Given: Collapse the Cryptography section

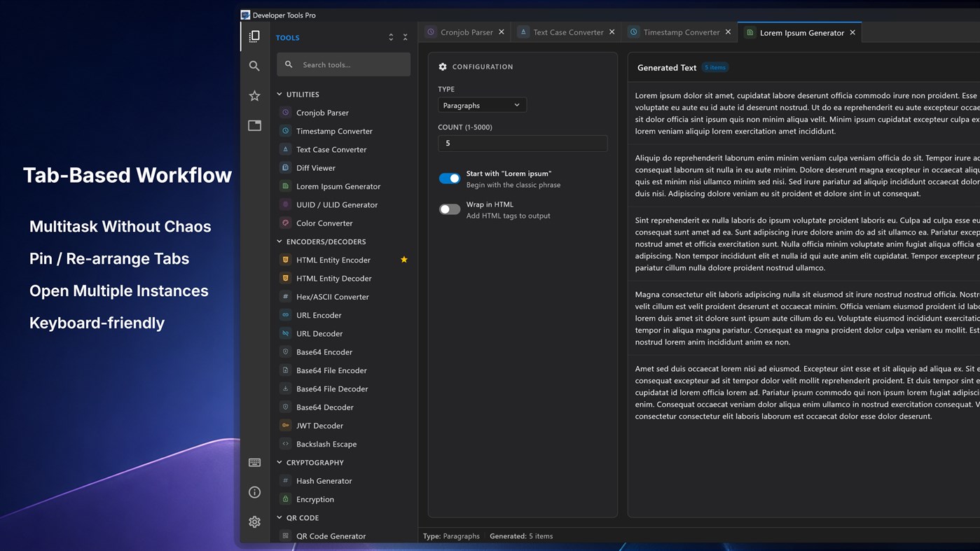Looking at the screenshot, I should click(x=279, y=462).
